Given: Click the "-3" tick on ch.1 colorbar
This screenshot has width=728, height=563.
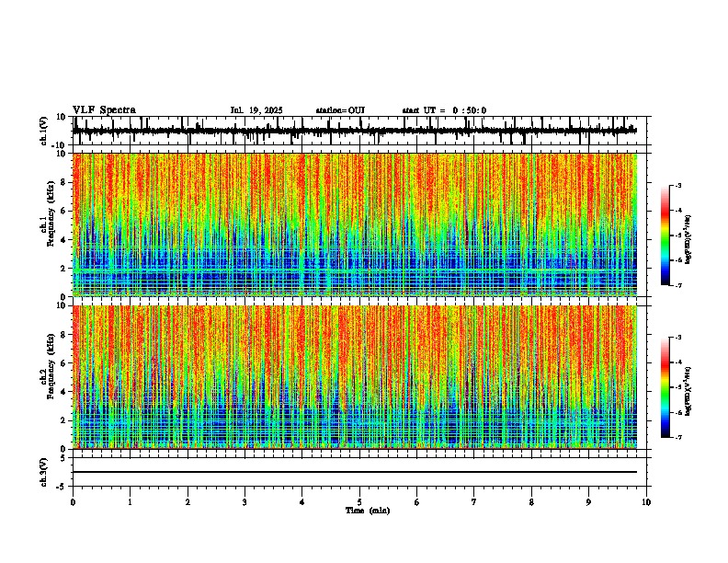Looking at the screenshot, I should (x=677, y=185).
